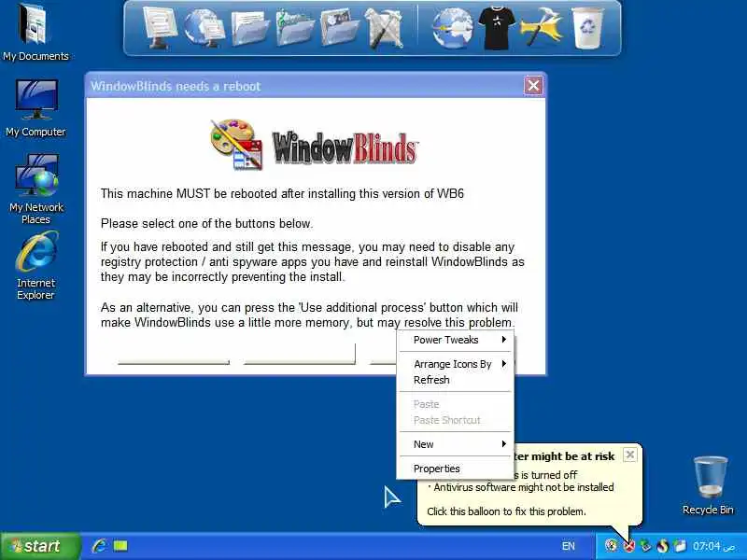
Task: Open the computer monitor icon in the top dock
Action: [160, 28]
